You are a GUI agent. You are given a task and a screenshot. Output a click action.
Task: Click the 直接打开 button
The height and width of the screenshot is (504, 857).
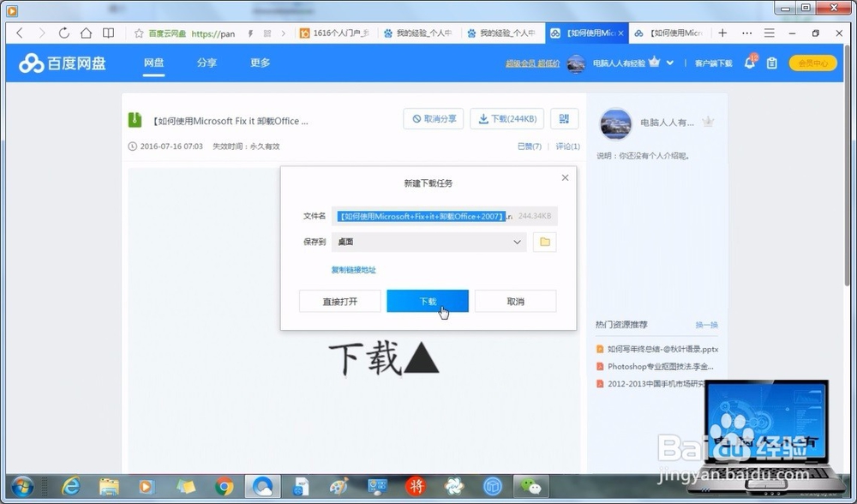[340, 301]
